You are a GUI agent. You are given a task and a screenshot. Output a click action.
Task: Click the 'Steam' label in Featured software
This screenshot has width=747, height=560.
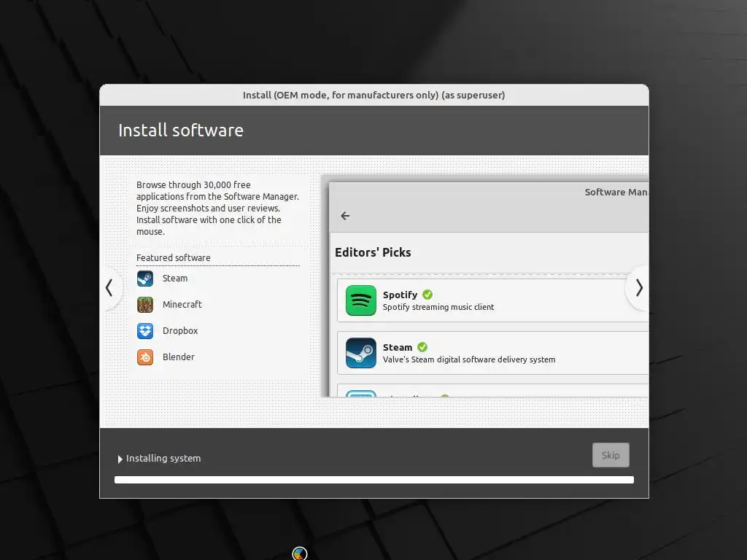175,279
